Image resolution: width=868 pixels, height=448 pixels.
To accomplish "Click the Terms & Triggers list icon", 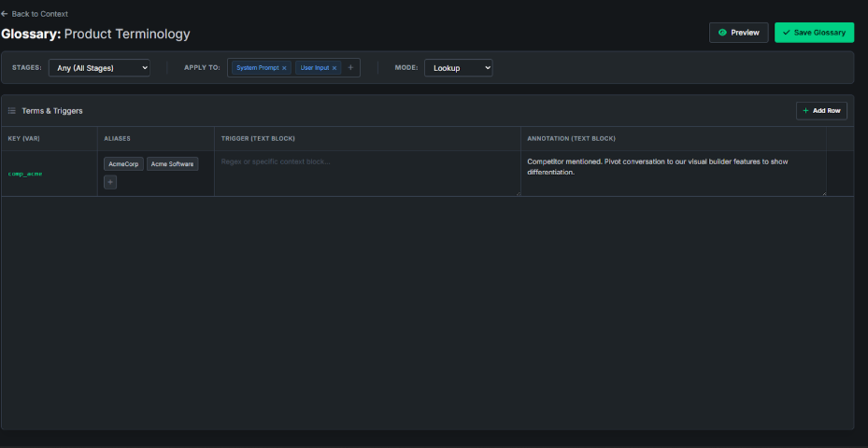I will 12,111.
